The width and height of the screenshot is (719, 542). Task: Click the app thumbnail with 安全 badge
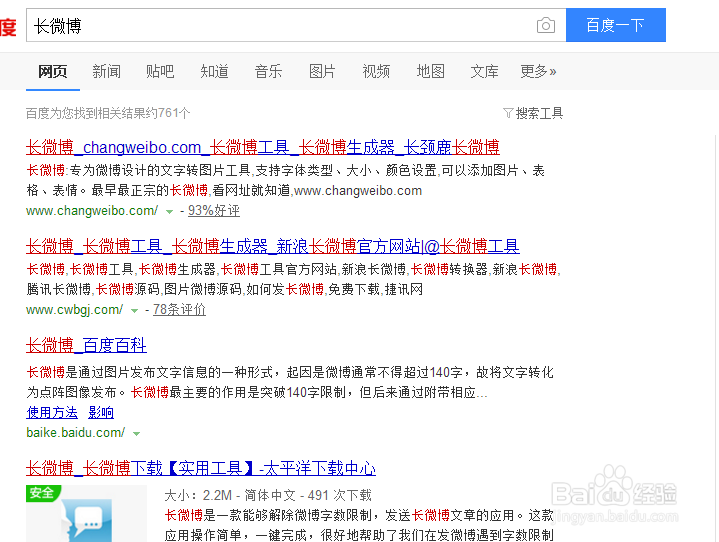point(86,514)
